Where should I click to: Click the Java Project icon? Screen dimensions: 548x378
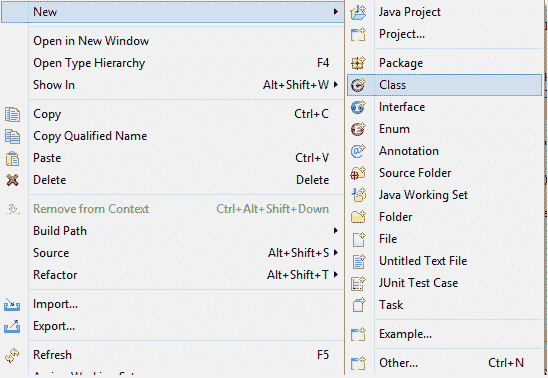click(358, 12)
